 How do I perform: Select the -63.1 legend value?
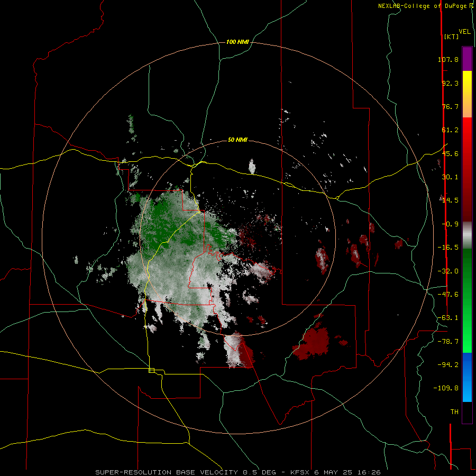448,318
